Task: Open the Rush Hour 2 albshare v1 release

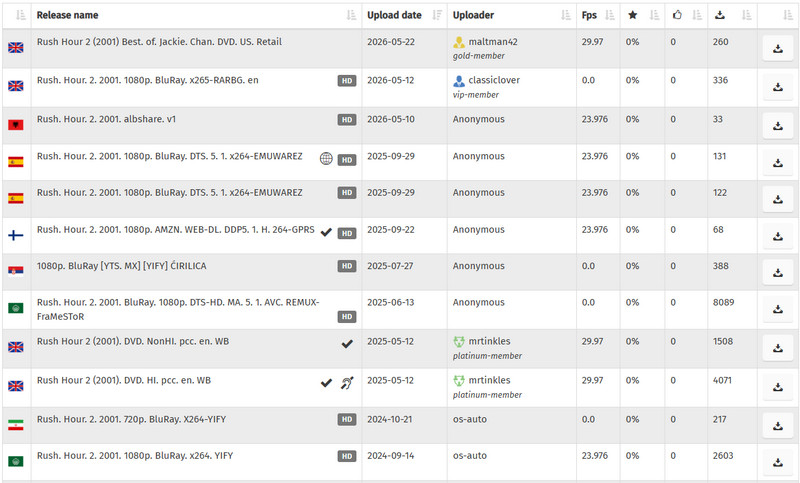Action: 106,119
